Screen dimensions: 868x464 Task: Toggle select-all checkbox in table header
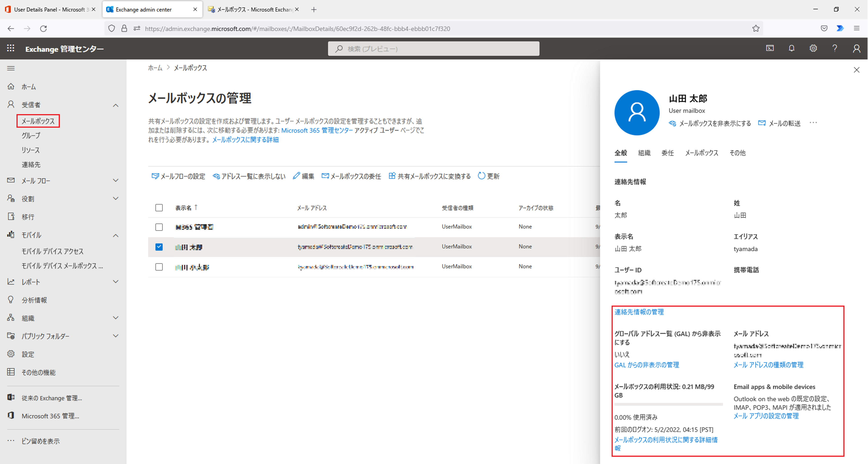click(159, 207)
